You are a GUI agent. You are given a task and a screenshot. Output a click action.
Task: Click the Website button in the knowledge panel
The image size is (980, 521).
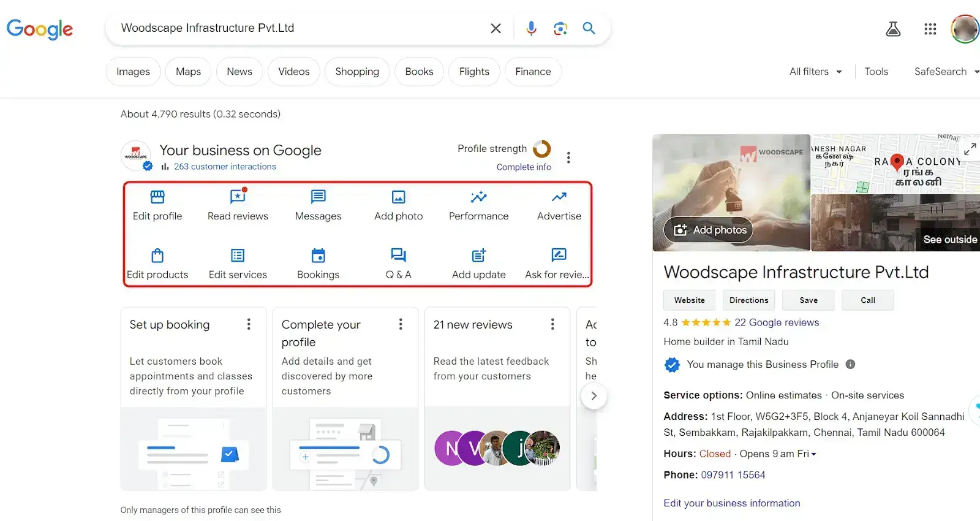click(x=690, y=300)
